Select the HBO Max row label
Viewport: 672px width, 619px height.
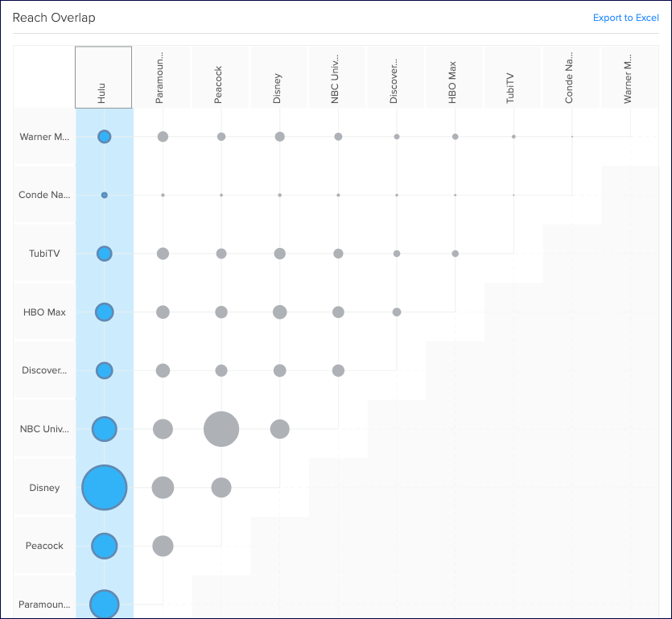coord(44,312)
